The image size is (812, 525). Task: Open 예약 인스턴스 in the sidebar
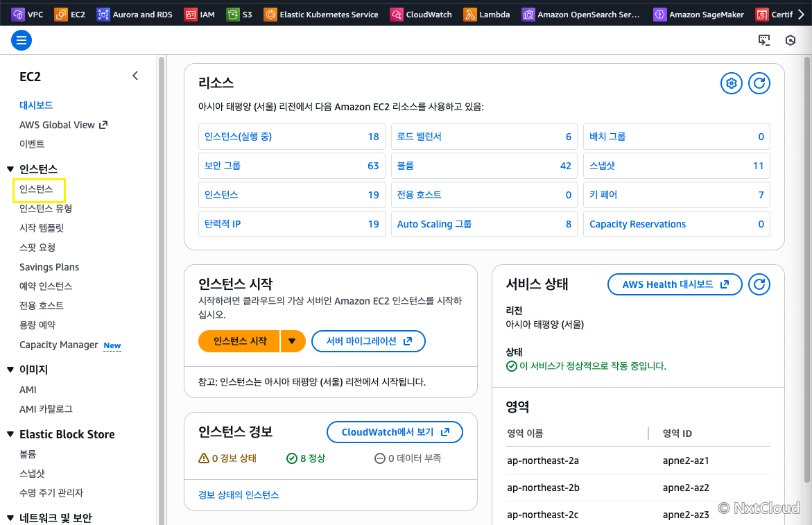pyautogui.click(x=46, y=286)
